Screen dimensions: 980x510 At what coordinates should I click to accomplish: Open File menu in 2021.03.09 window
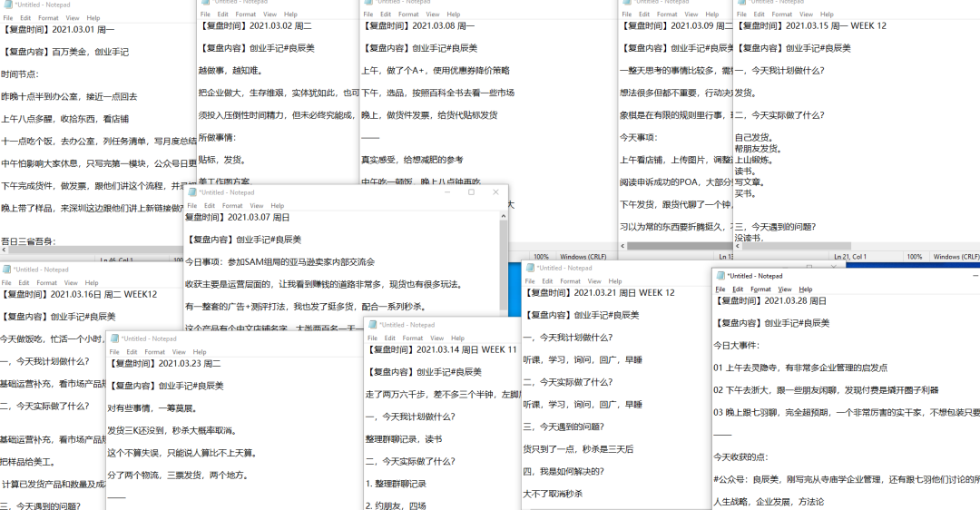tap(627, 14)
